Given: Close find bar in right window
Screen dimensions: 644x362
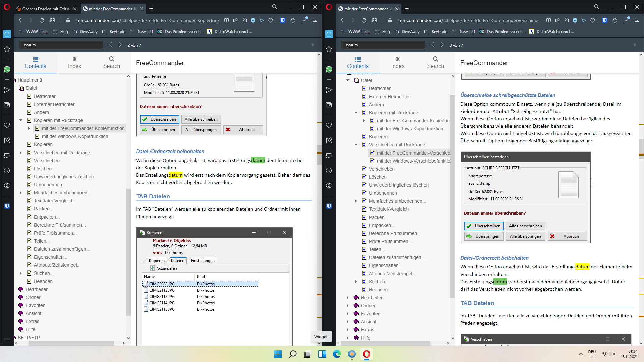Looking at the screenshot, I should tap(635, 45).
